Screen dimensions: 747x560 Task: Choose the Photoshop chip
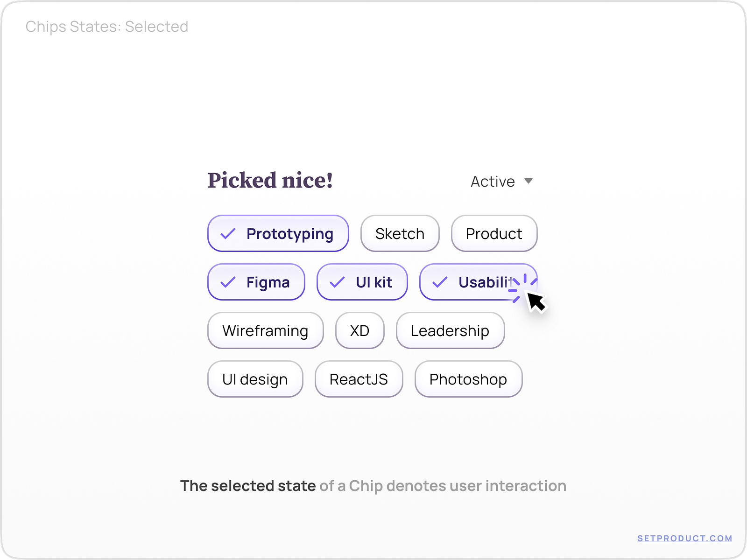click(468, 379)
